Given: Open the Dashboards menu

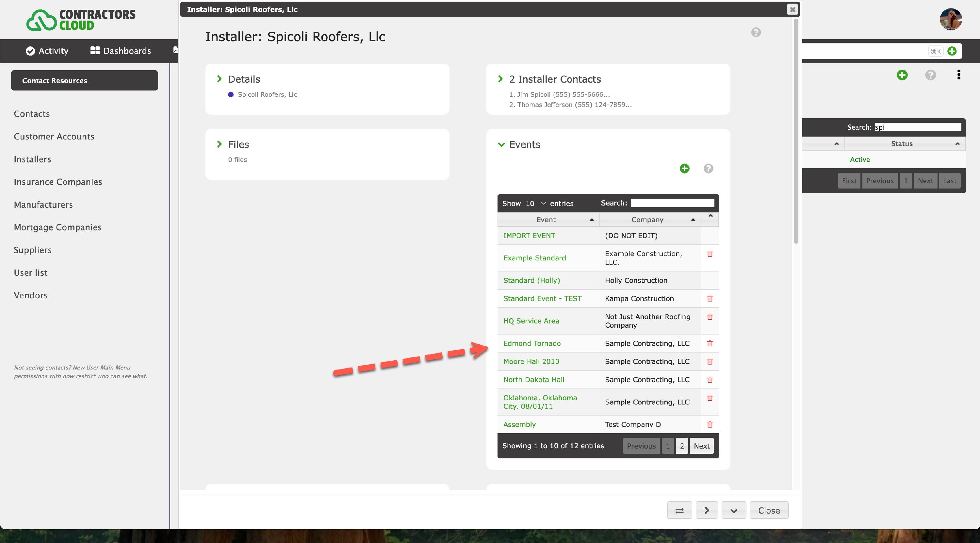Looking at the screenshot, I should point(121,51).
